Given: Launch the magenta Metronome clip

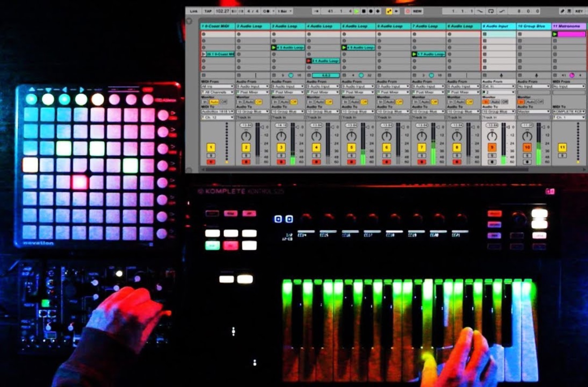Looking at the screenshot, I should [x=555, y=34].
